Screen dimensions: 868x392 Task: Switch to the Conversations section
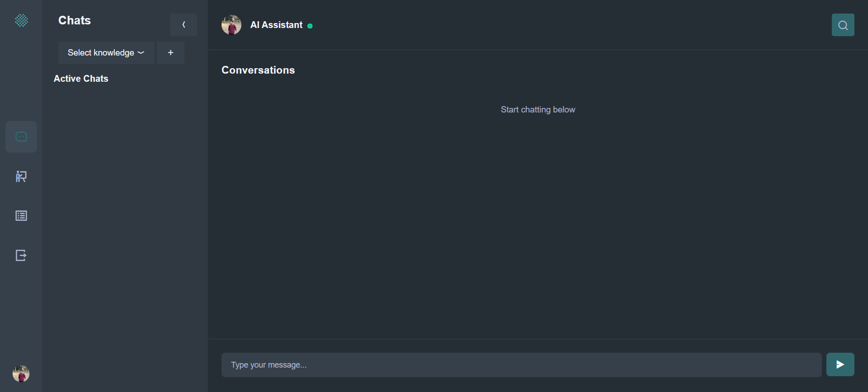(x=258, y=70)
